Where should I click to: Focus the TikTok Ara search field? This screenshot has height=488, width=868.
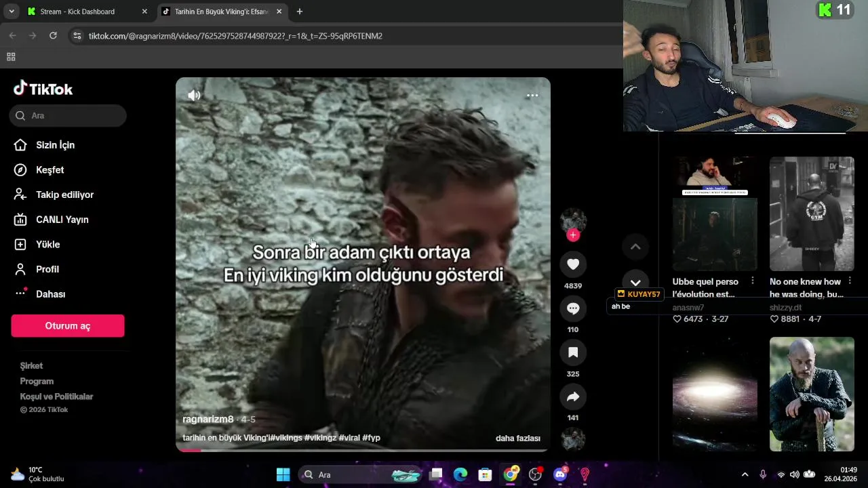(68, 116)
